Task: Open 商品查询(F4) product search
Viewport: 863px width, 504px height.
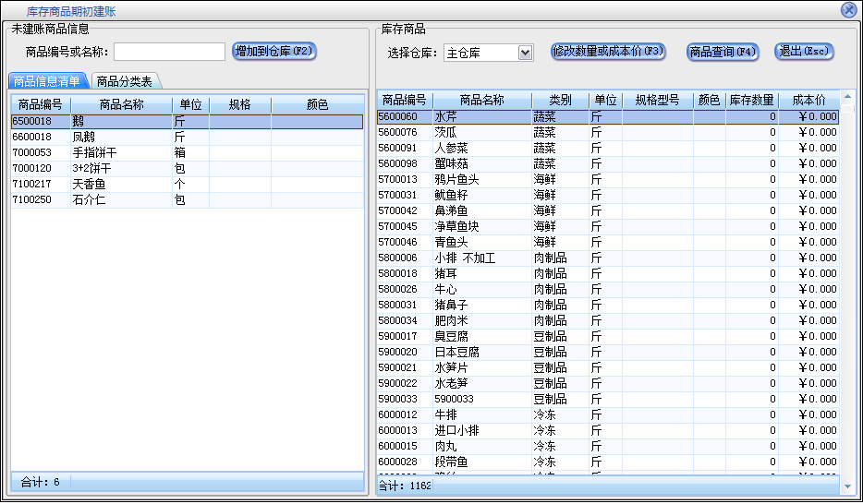Action: coord(723,52)
